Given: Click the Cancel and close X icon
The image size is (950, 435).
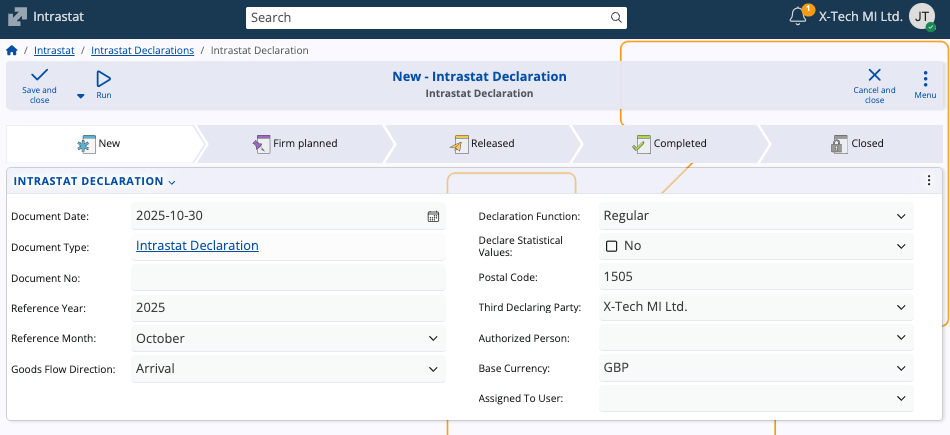Looking at the screenshot, I should 874,75.
